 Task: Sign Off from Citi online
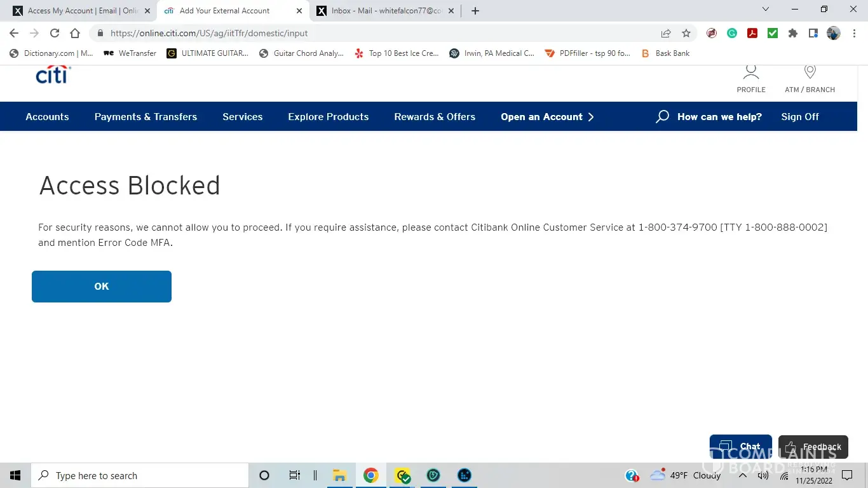pyautogui.click(x=800, y=117)
